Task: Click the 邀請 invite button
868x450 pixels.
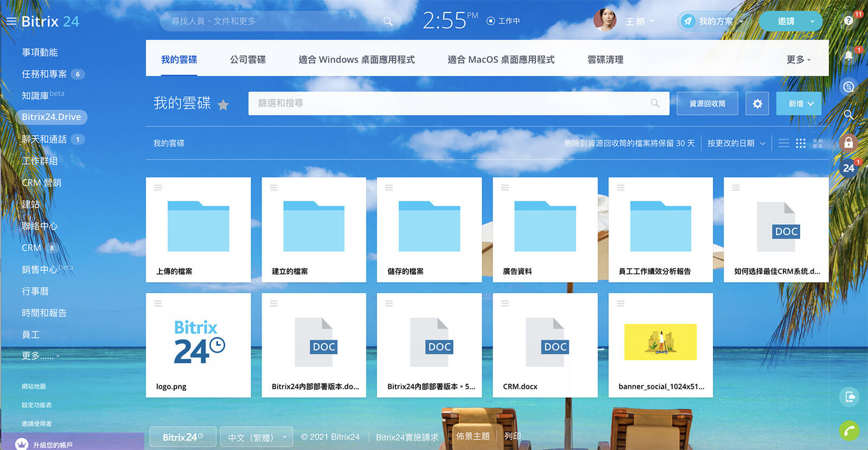Action: click(786, 21)
